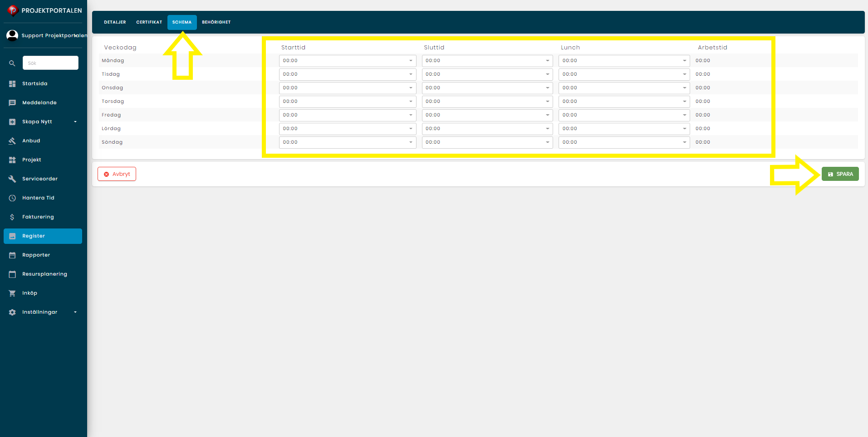
Task: Open Onsdag Sluttid dropdown
Action: 487,88
